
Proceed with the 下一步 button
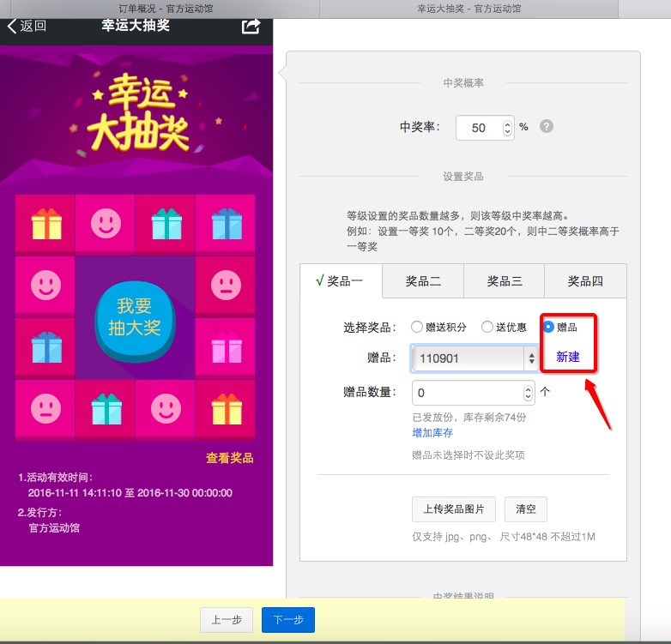pyautogui.click(x=288, y=620)
